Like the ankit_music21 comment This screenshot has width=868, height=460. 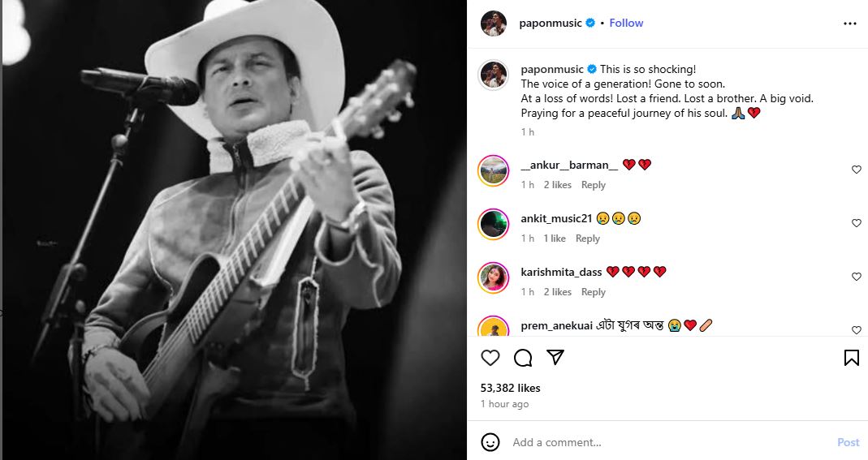856,223
